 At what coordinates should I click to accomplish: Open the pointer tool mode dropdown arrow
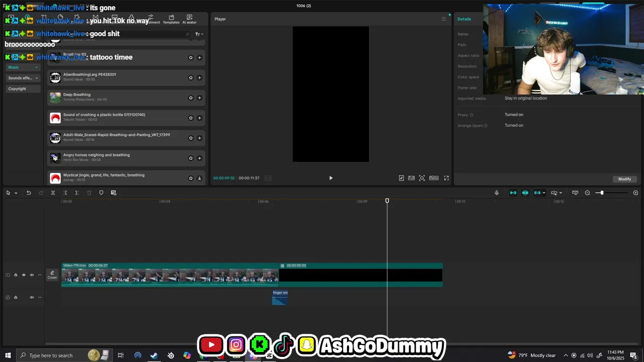click(x=16, y=193)
